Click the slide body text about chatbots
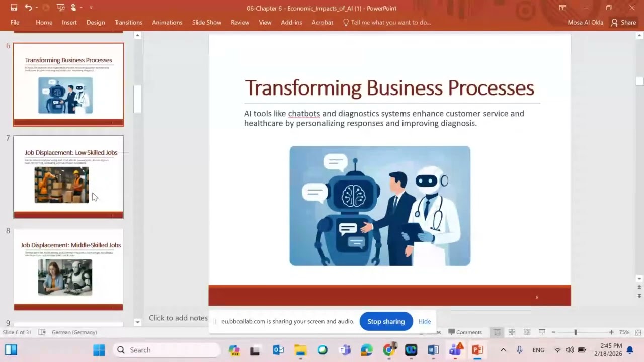 [x=384, y=118]
